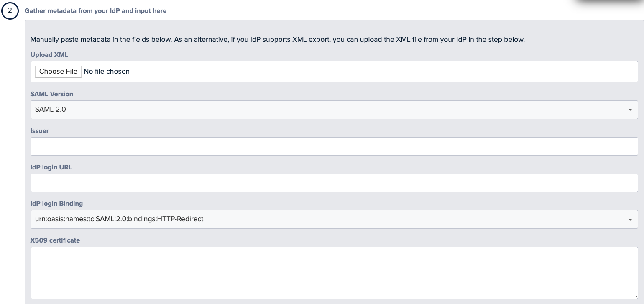Click the arrow icon of IdP login Binding selector
Image resolution: width=644 pixels, height=304 pixels.
pos(630,220)
